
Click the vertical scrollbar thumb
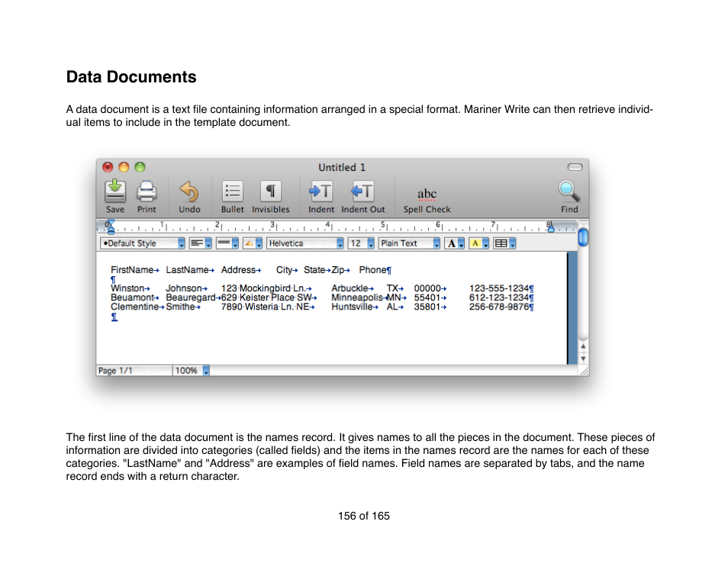583,237
